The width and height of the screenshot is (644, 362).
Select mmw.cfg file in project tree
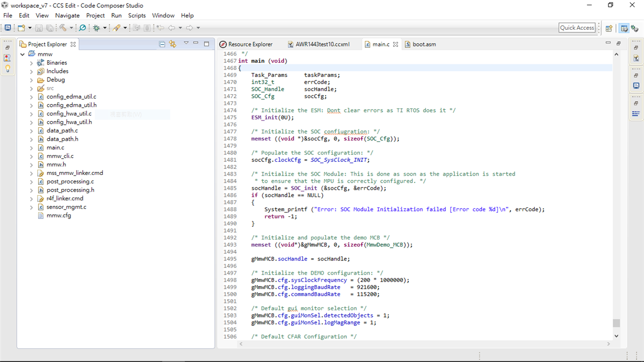point(59,215)
